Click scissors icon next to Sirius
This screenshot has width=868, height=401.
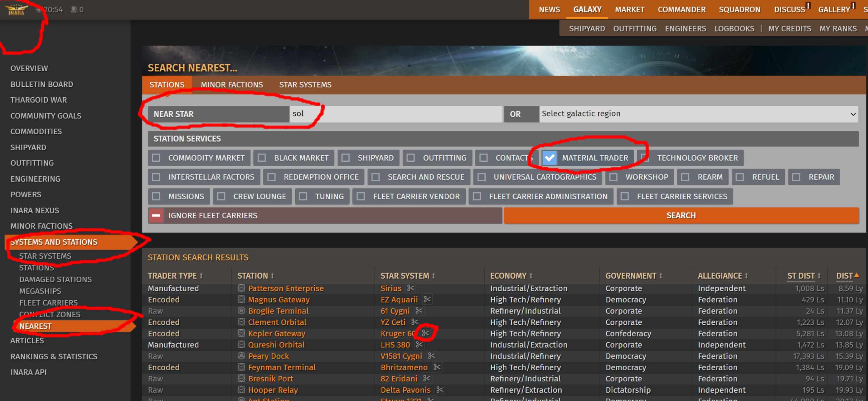[x=410, y=288]
